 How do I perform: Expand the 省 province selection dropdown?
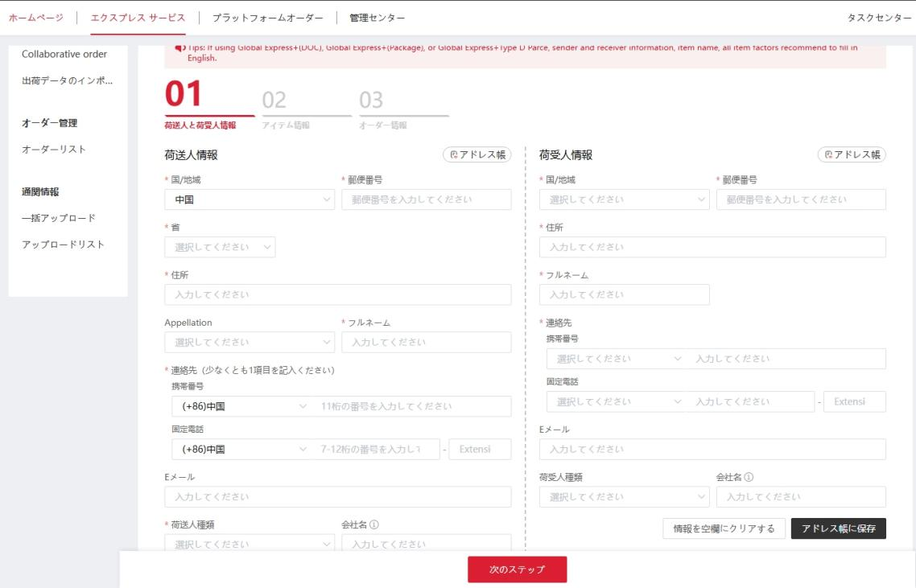pos(220,247)
